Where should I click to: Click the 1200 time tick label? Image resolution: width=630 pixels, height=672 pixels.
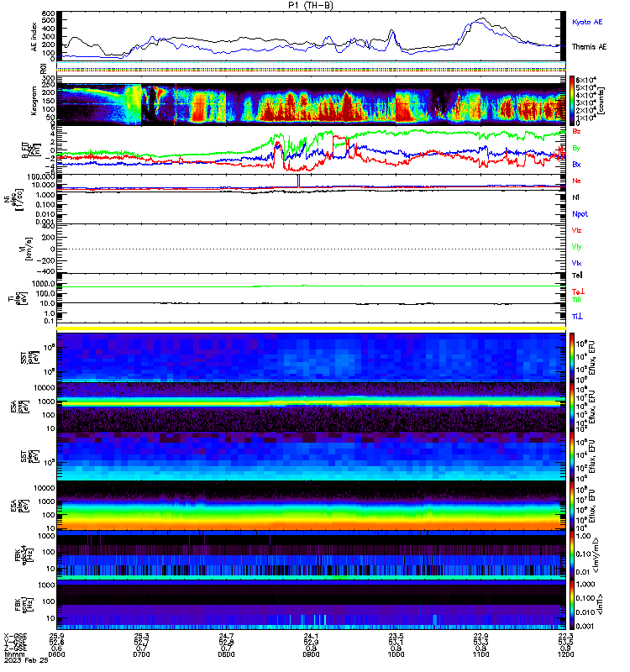pyautogui.click(x=565, y=654)
